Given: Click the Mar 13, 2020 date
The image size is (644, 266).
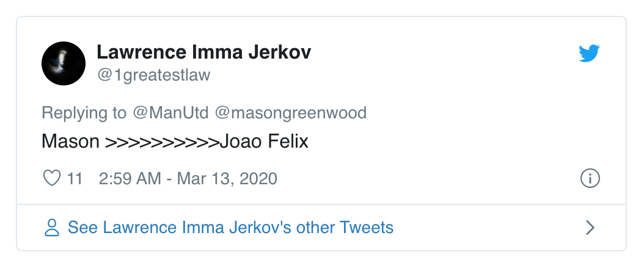Looking at the screenshot, I should [227, 179].
